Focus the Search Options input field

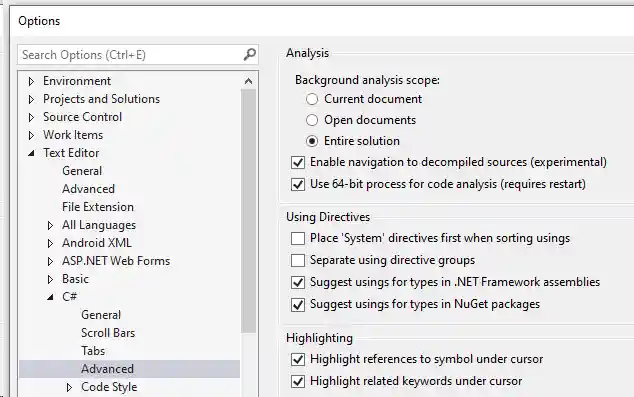point(137,55)
